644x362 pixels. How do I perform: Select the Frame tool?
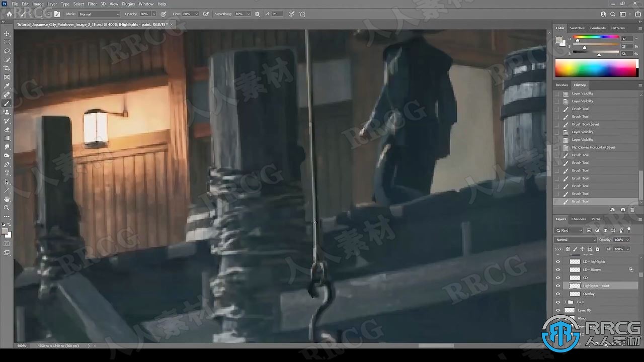[7, 77]
